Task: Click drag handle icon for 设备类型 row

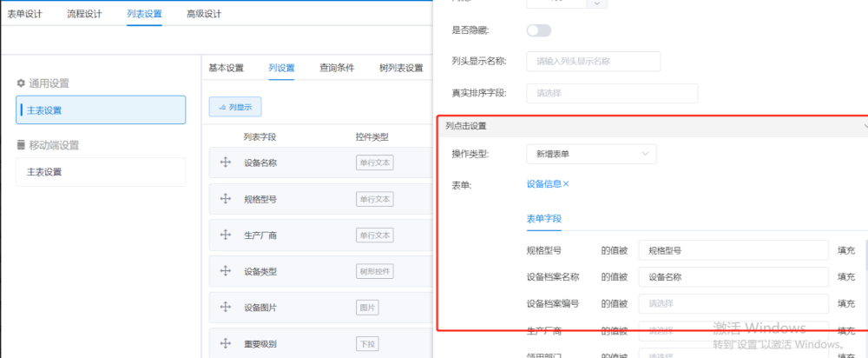Action: coord(225,271)
